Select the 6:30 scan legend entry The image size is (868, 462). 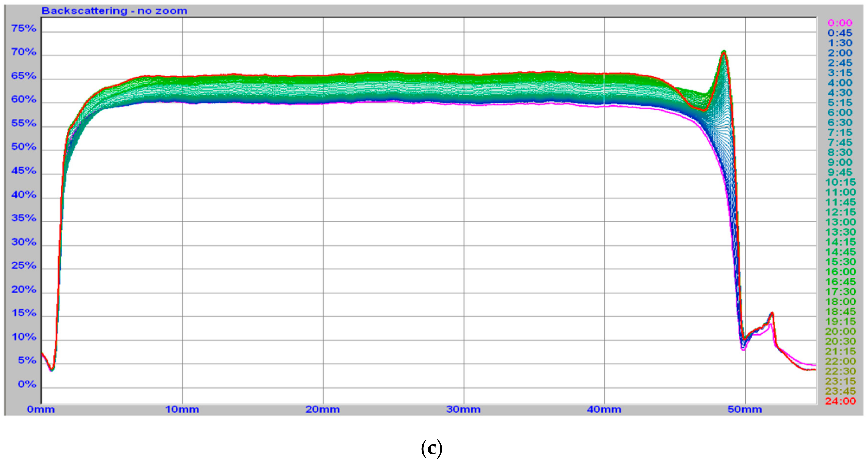(840, 123)
